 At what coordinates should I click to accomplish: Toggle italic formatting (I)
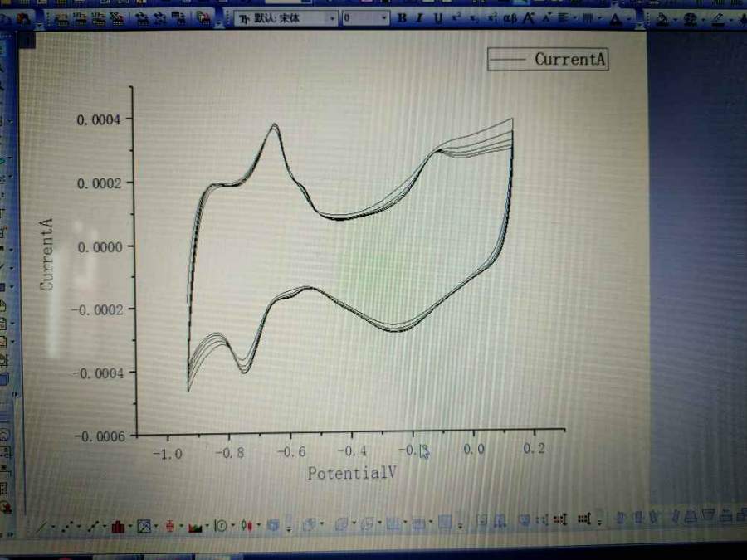[x=420, y=18]
